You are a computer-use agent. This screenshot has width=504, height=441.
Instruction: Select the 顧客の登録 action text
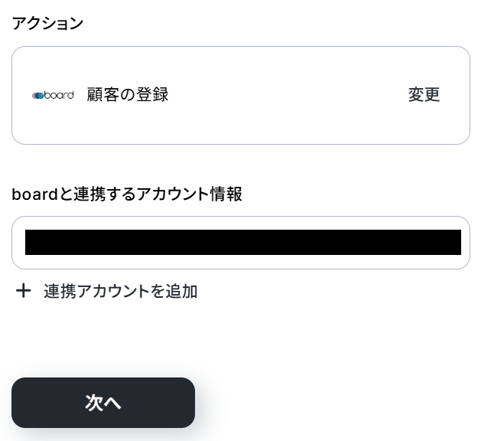(128, 95)
